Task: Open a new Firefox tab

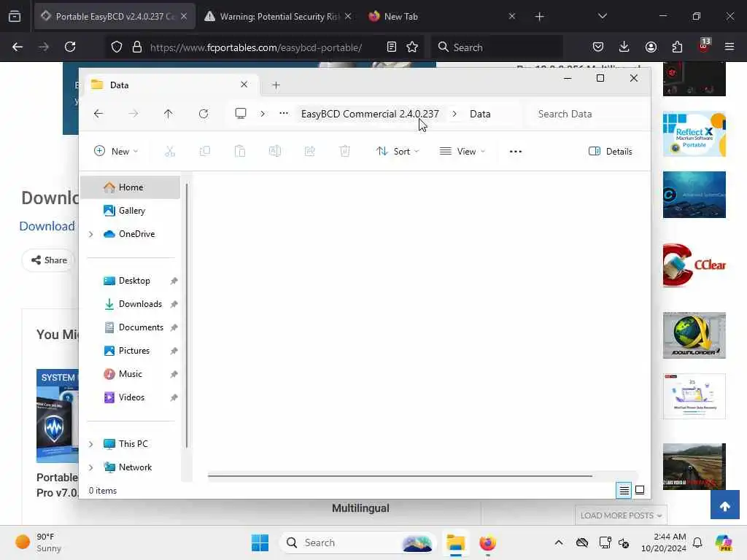Action: [x=539, y=17]
